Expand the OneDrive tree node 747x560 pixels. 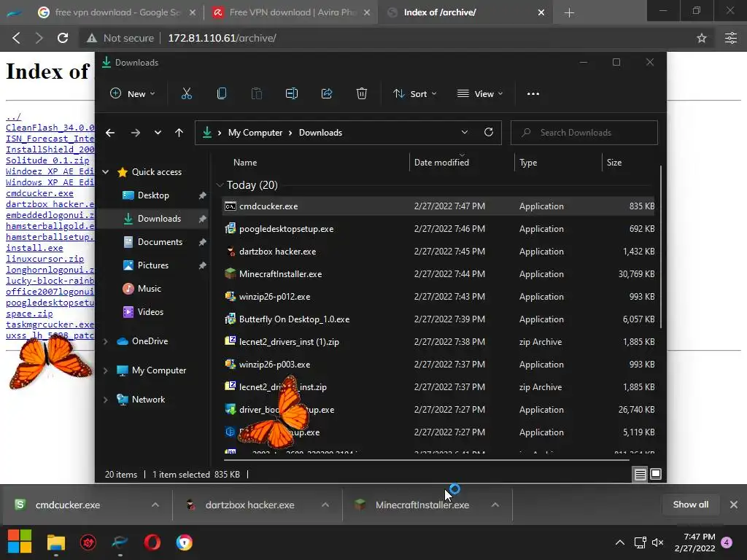(x=106, y=341)
